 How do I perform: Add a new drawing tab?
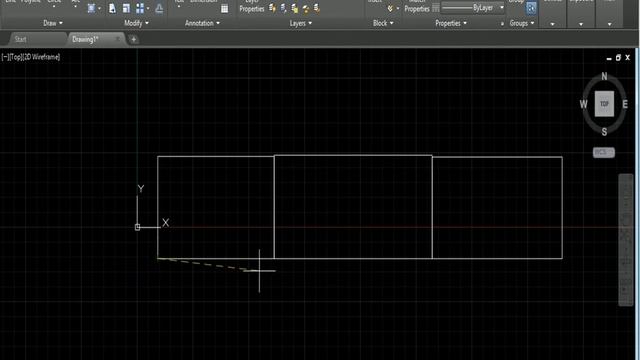[x=133, y=40]
